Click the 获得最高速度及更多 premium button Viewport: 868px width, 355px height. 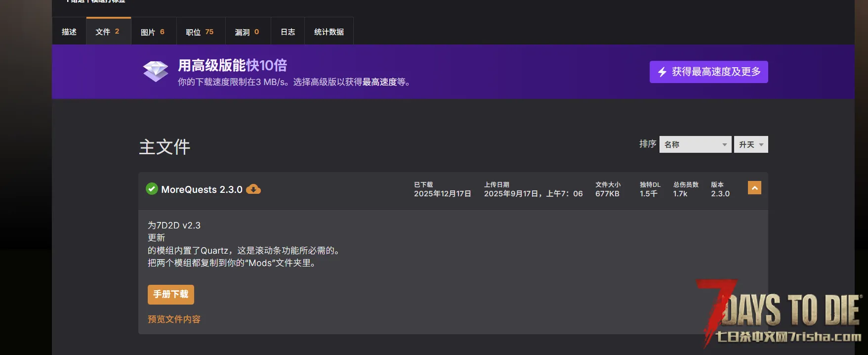708,72
